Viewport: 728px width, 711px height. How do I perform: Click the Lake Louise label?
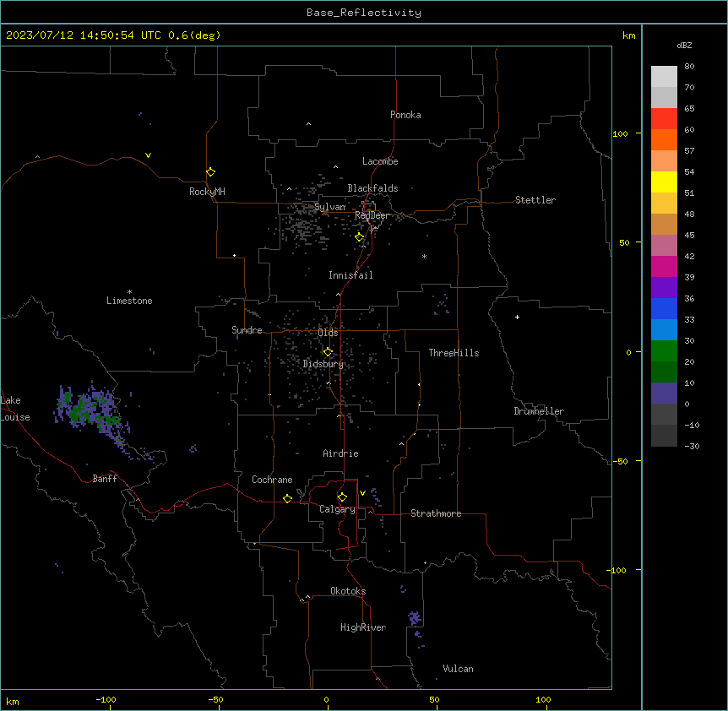(15, 409)
